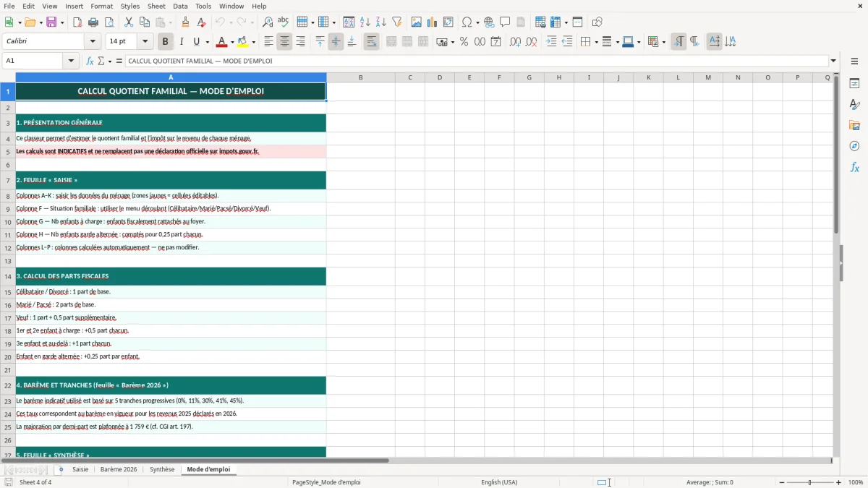Increase indent

pyautogui.click(x=551, y=42)
